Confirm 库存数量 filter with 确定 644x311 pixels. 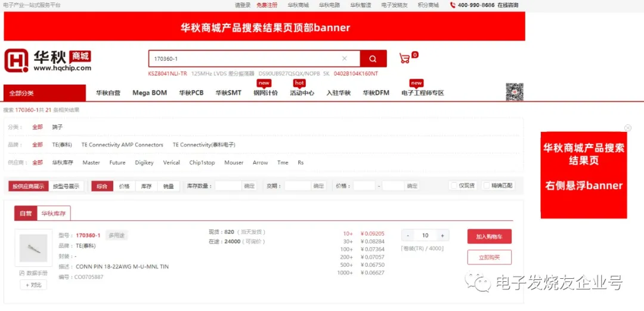pyautogui.click(x=249, y=186)
